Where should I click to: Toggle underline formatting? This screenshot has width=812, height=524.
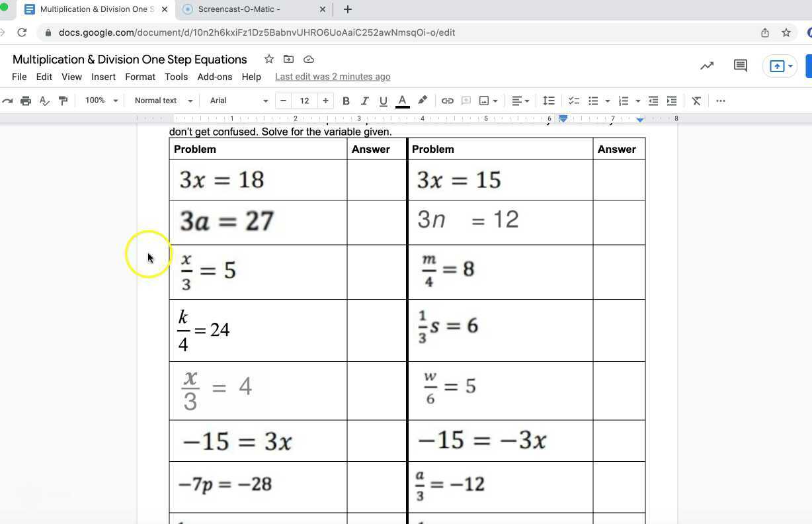(383, 101)
